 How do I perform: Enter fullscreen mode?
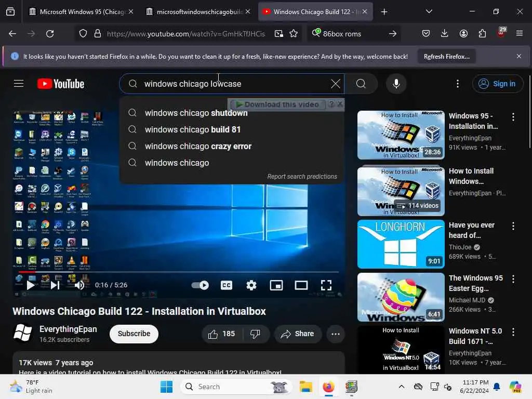[326, 285]
